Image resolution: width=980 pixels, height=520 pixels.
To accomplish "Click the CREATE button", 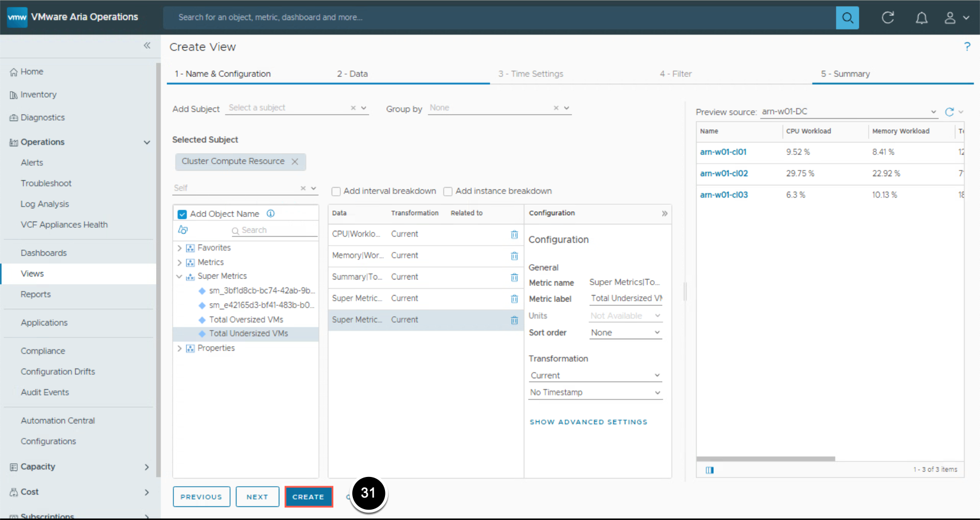I will coord(309,497).
